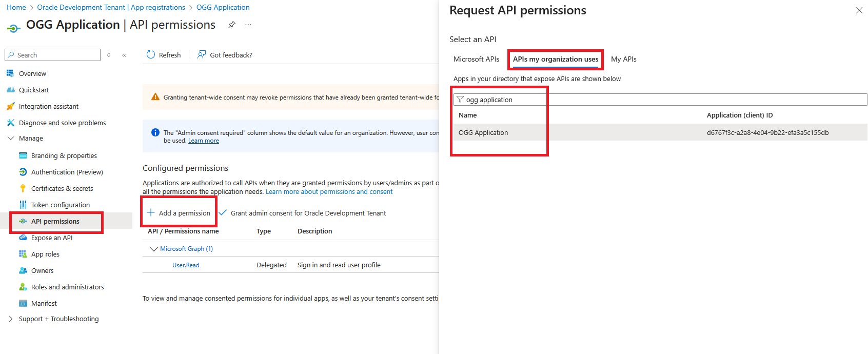Click the blue info icon in the notice
Image resolution: width=868 pixels, height=354 pixels.
(155, 132)
